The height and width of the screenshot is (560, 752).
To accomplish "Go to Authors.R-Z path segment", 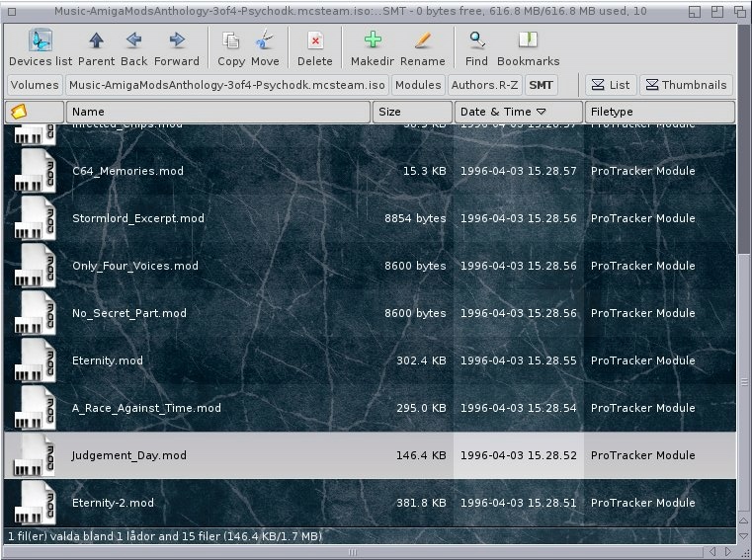I will click(485, 85).
